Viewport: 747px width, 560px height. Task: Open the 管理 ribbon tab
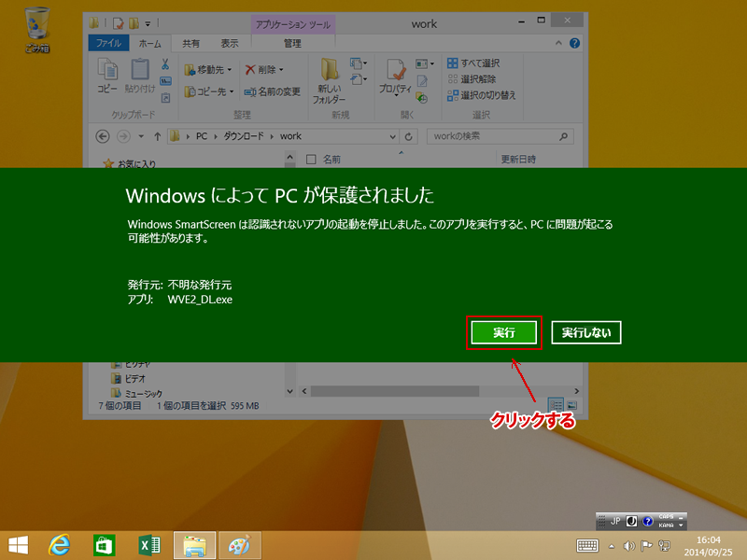tap(292, 43)
